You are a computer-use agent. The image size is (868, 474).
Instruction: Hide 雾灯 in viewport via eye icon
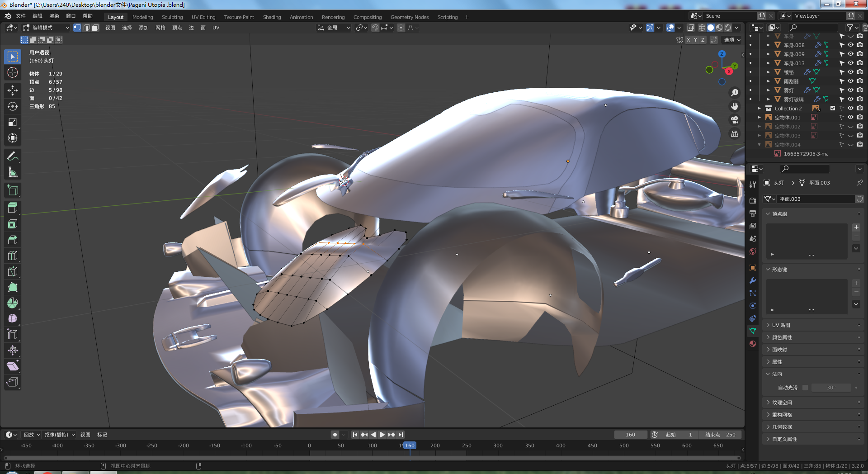click(850, 90)
